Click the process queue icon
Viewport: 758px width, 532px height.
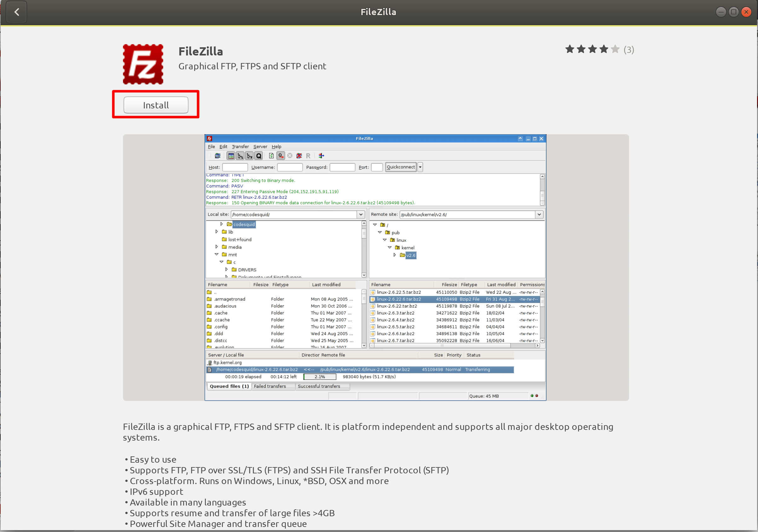pos(281,156)
